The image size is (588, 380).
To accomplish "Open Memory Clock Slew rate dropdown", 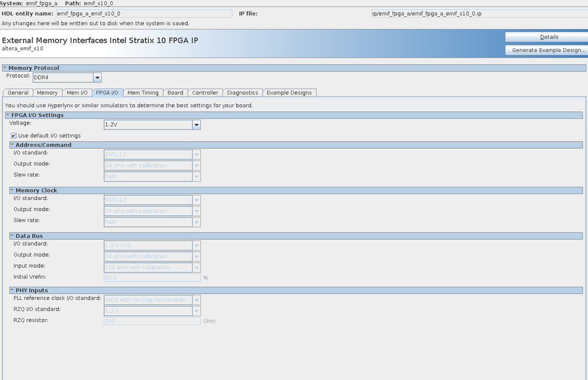I will 152,222.
